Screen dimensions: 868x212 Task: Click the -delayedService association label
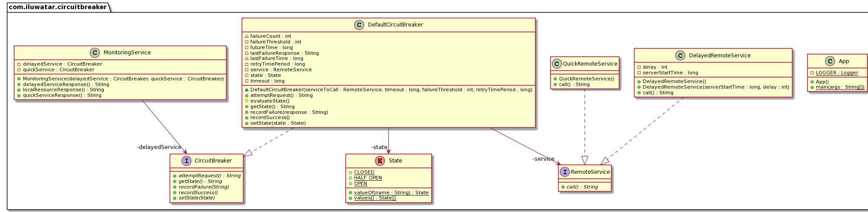(x=159, y=147)
